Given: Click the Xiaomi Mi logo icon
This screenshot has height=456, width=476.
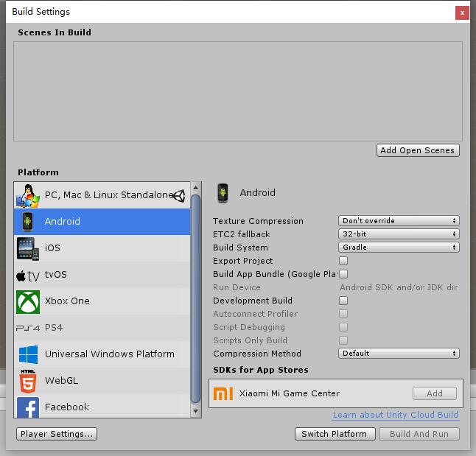Looking at the screenshot, I should click(x=223, y=393).
